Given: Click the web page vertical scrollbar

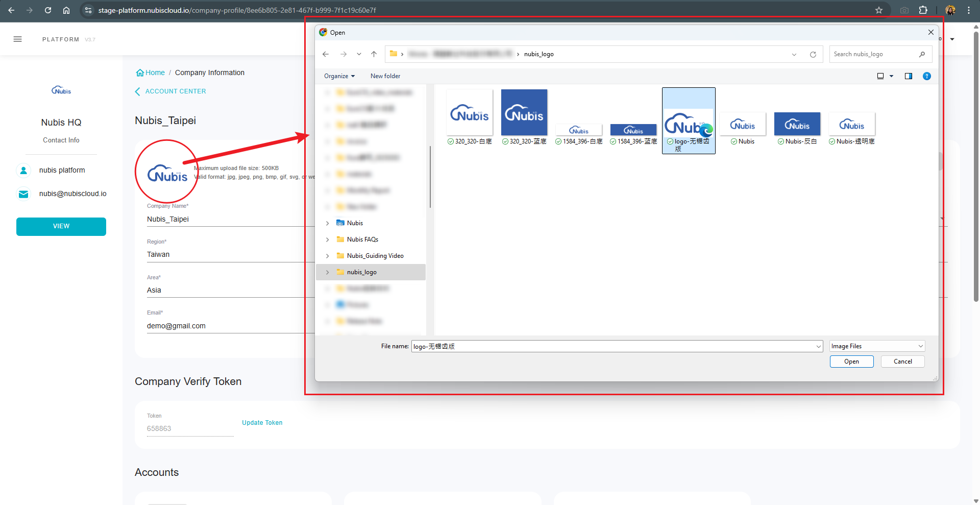Looking at the screenshot, I should click(x=976, y=166).
